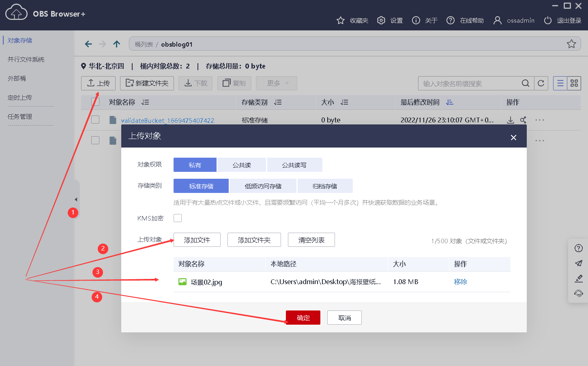
Task: Open online help question mark icon
Action: (x=451, y=20)
